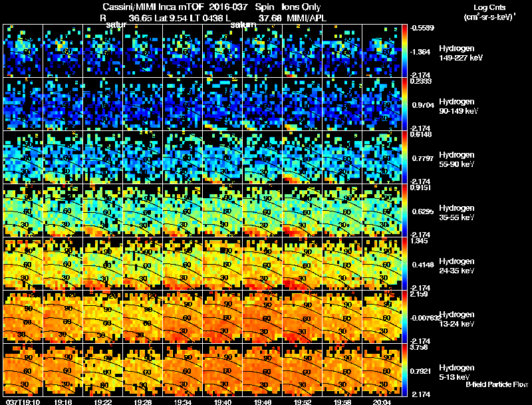Select the 19:40 panel in 13-24 keV row

(223, 317)
